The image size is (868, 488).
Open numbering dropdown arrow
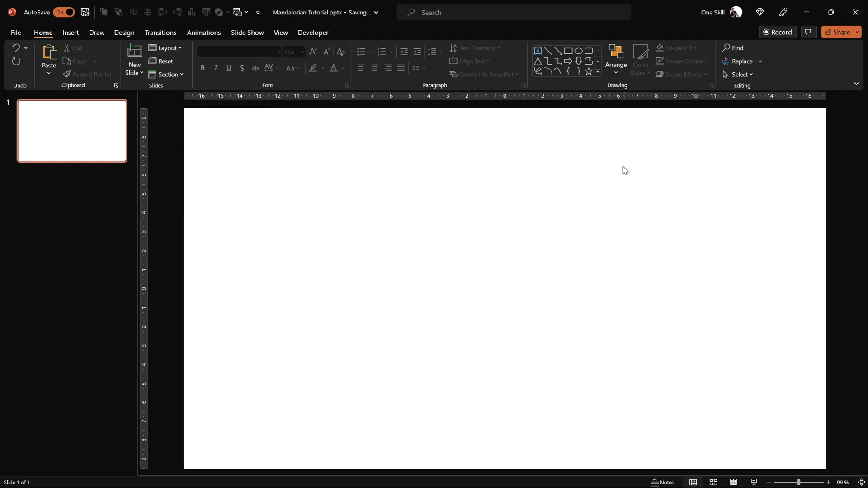tap(392, 52)
